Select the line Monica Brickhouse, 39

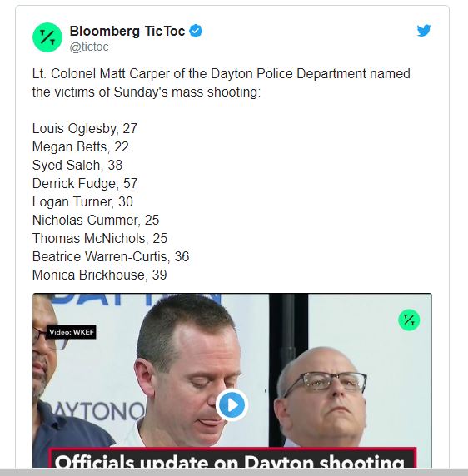tap(99, 275)
